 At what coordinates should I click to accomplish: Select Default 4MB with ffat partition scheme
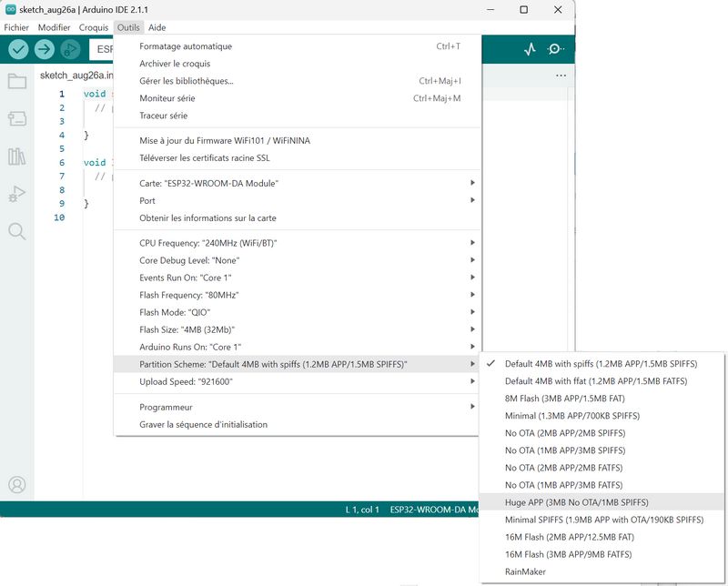[x=602, y=381]
